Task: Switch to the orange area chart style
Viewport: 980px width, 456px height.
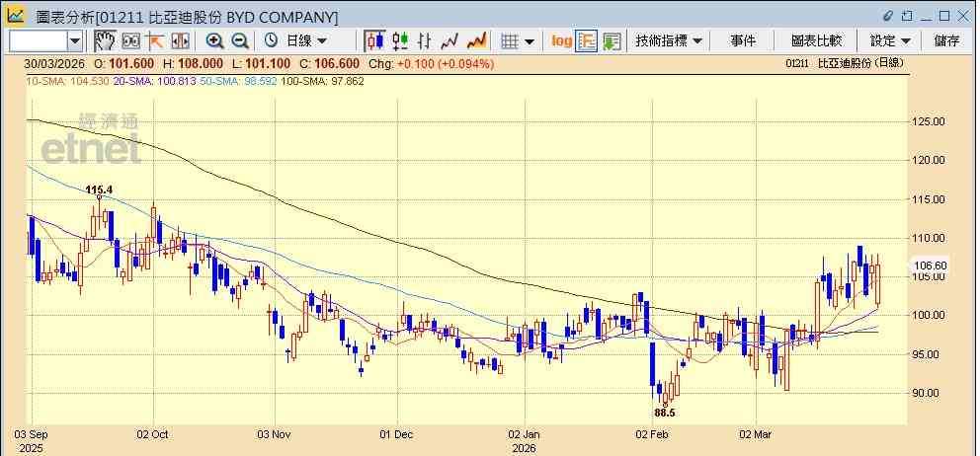Action: coord(477,41)
